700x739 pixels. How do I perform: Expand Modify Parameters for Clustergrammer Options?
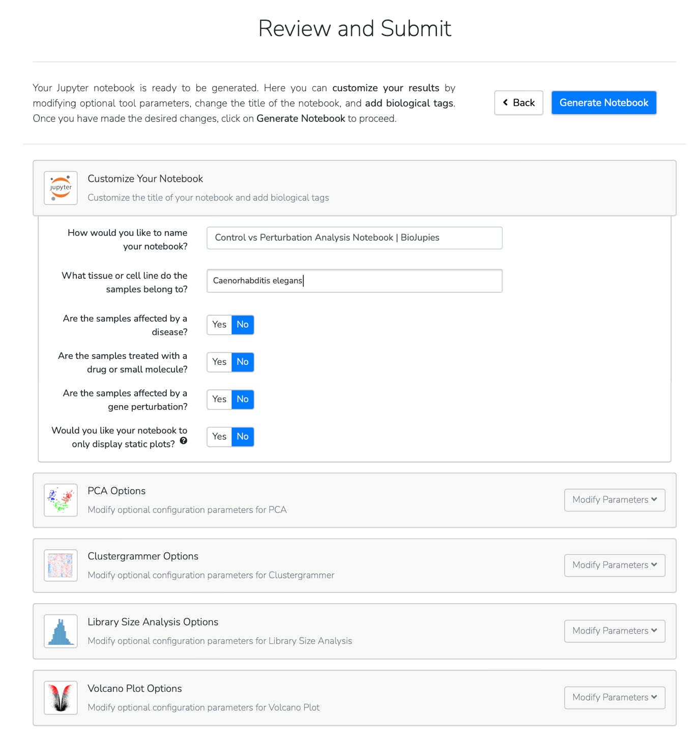click(614, 565)
